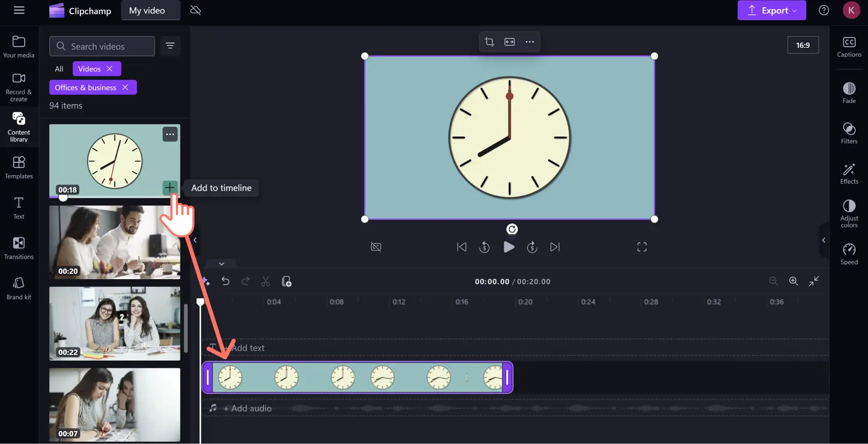
Task: Open more options on clock video
Action: coord(170,134)
